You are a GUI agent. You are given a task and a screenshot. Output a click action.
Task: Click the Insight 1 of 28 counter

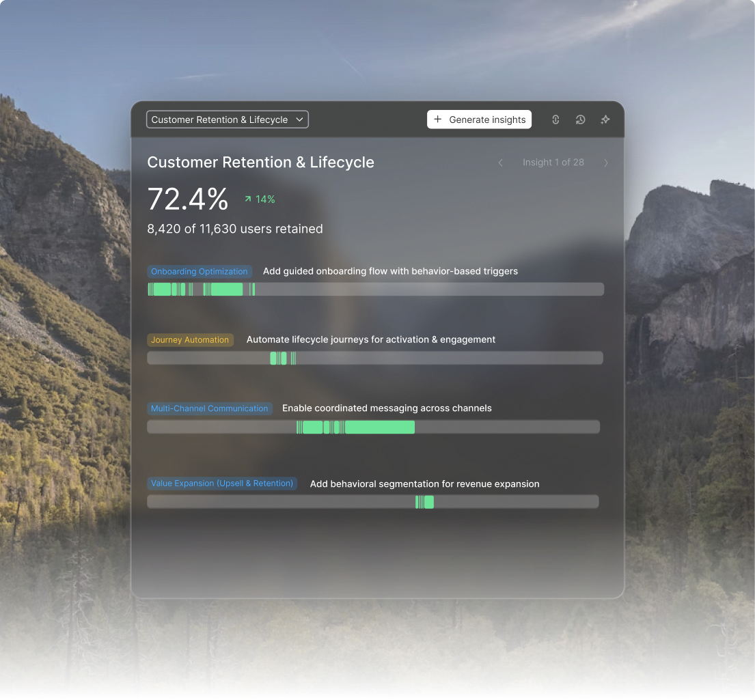pos(553,163)
